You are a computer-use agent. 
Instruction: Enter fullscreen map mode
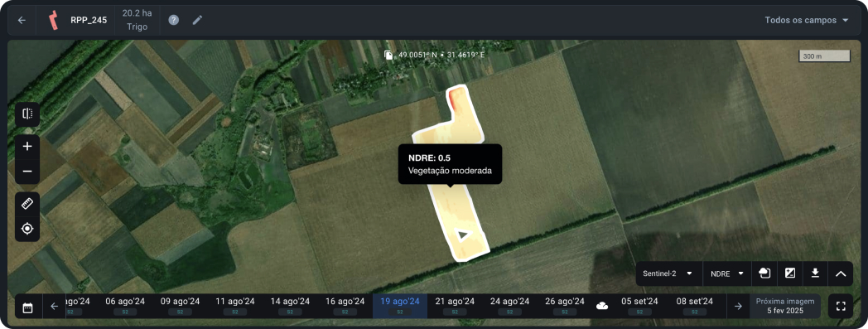pos(841,307)
